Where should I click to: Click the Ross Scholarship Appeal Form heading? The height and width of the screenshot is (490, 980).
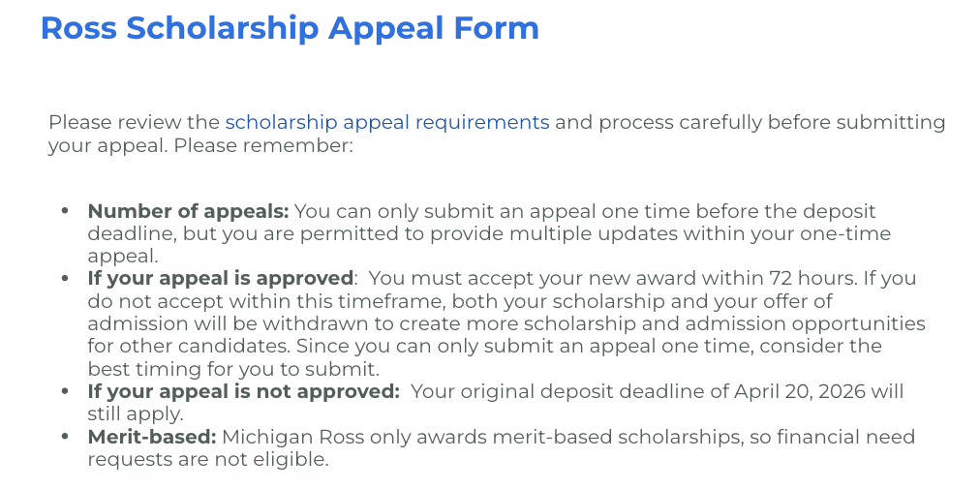(290, 28)
